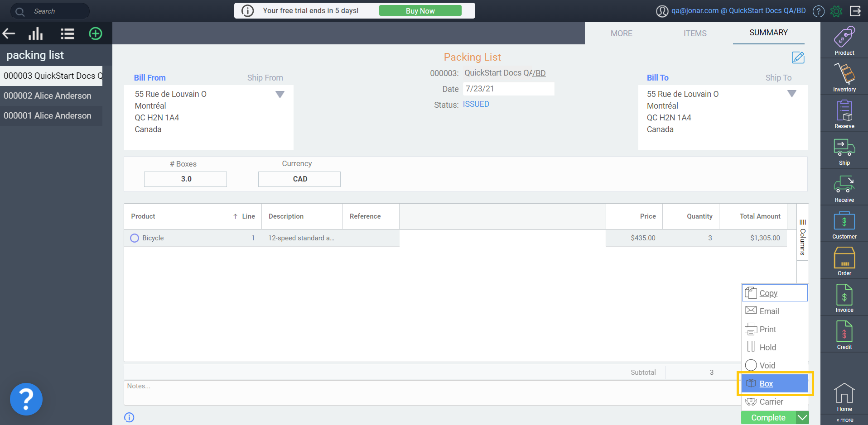
Task: Open the bar chart reports icon
Action: tap(36, 33)
